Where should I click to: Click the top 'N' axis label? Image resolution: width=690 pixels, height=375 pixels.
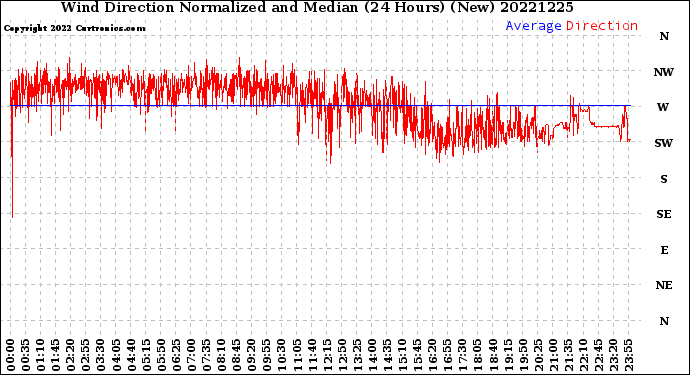(x=664, y=36)
